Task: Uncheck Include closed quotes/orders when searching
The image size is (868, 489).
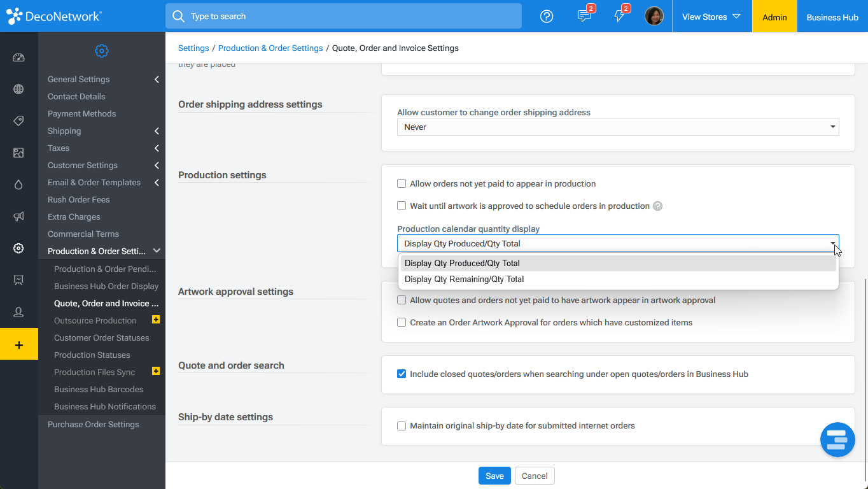Action: (x=402, y=374)
